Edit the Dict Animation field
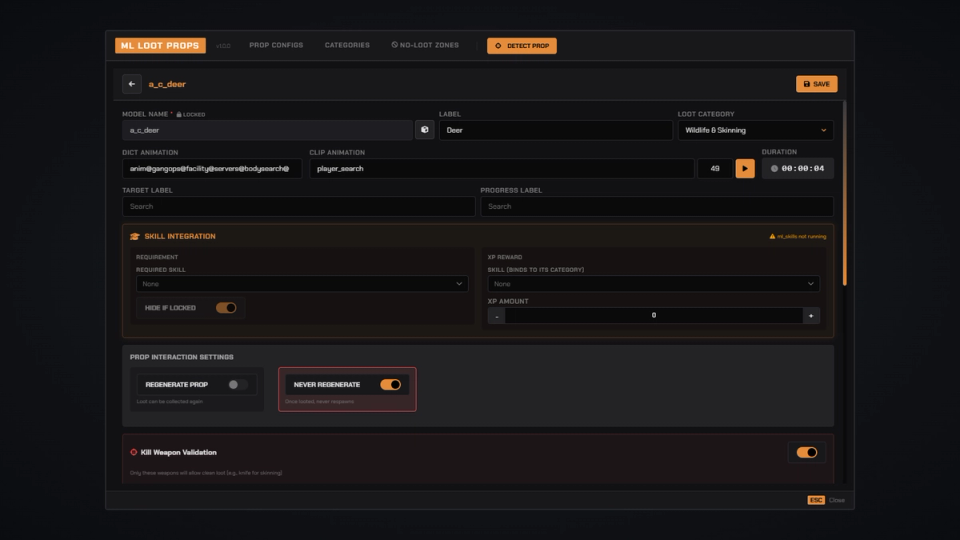This screenshot has height=540, width=960. click(x=212, y=168)
